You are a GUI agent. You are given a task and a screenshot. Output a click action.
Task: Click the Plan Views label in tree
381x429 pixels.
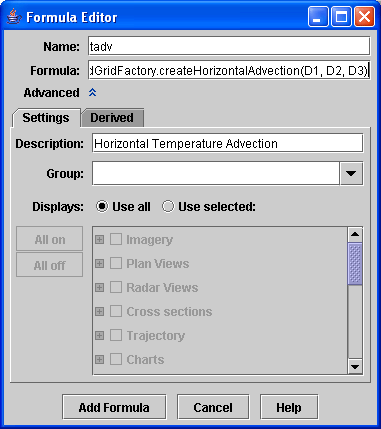tap(158, 264)
